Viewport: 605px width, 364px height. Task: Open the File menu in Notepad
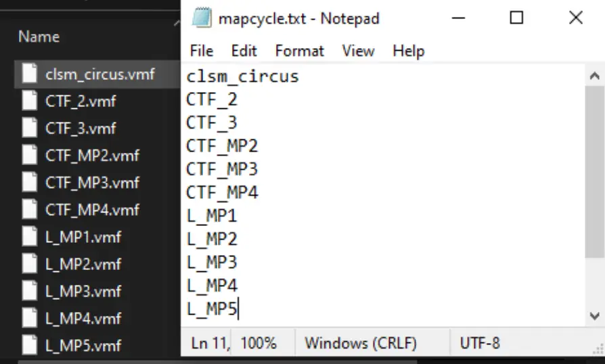point(202,51)
